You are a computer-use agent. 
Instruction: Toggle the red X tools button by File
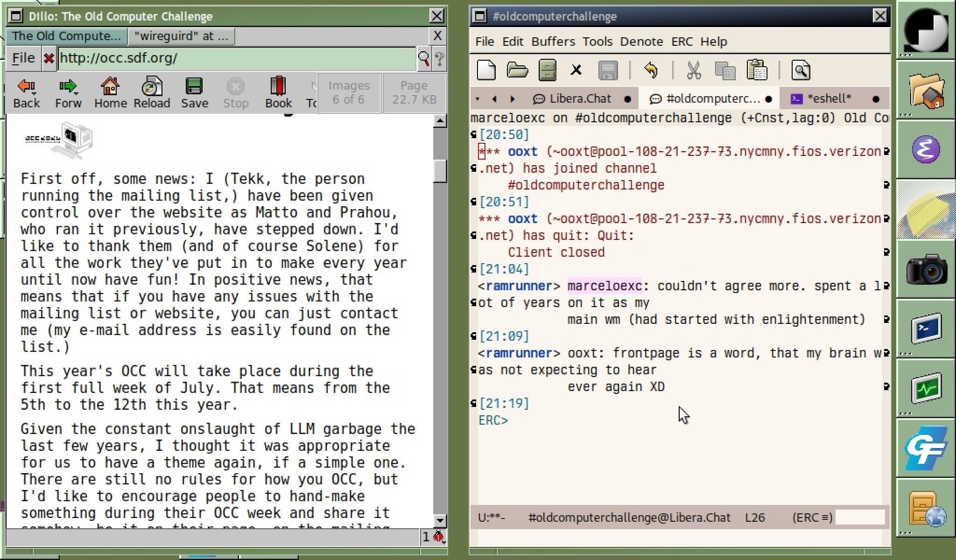[x=49, y=58]
